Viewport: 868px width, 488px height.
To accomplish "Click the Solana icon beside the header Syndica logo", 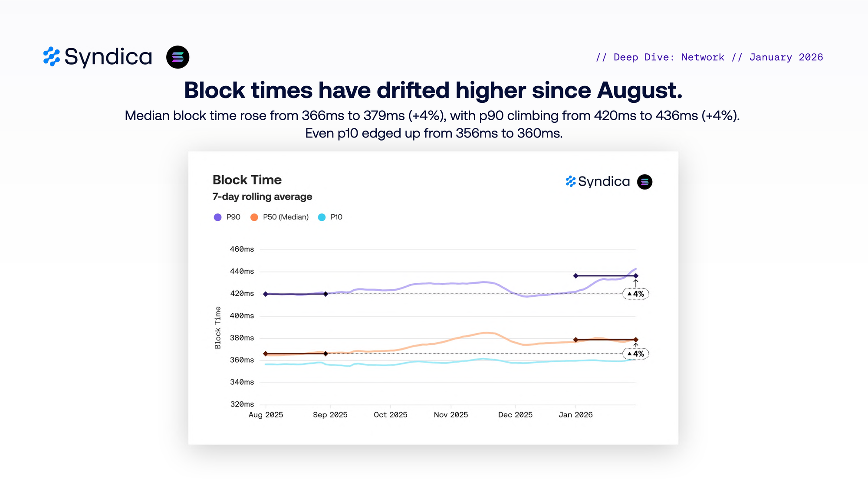I will 178,57.
